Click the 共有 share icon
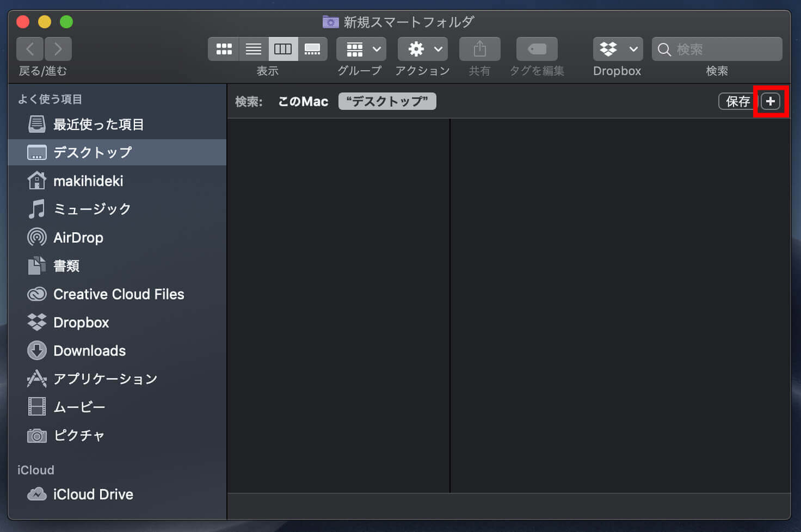This screenshot has width=801, height=532. coord(480,49)
